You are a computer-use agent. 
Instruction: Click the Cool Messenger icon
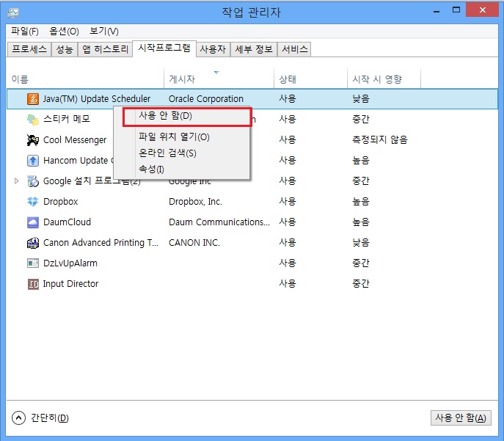[x=33, y=140]
